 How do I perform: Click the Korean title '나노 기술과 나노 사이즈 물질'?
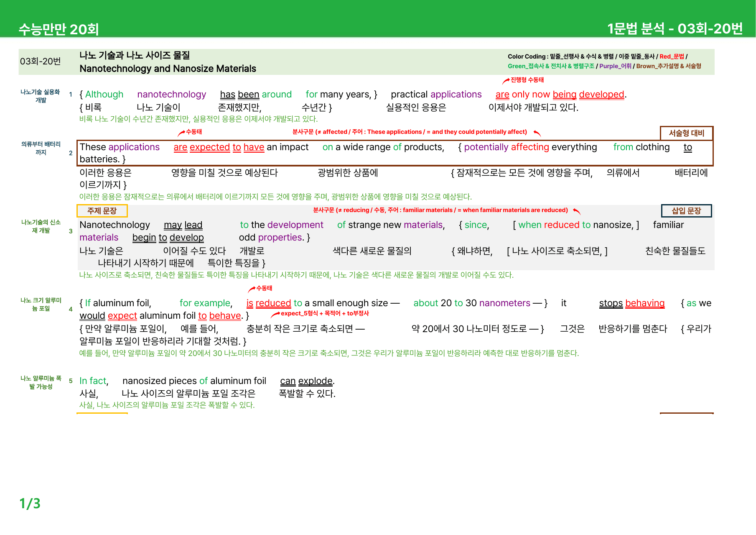pos(135,55)
